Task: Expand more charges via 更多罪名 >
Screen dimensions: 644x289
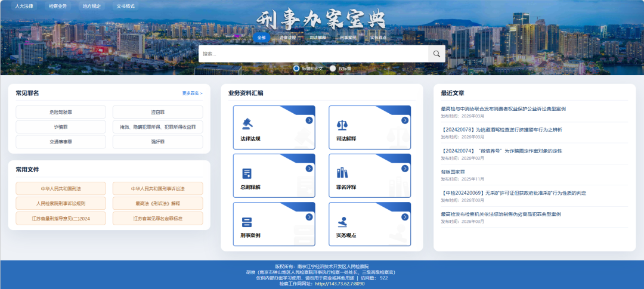Action: pos(192,94)
